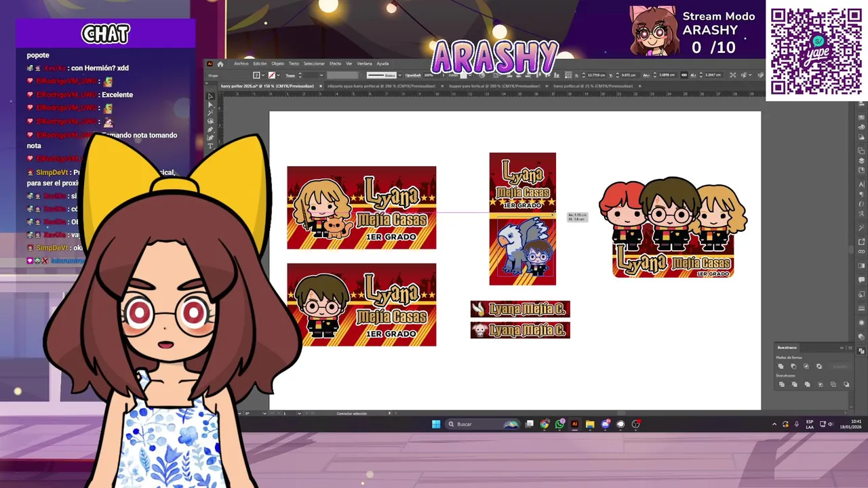The height and width of the screenshot is (488, 868).
Task: Open Discord from the taskbar
Action: (605, 424)
